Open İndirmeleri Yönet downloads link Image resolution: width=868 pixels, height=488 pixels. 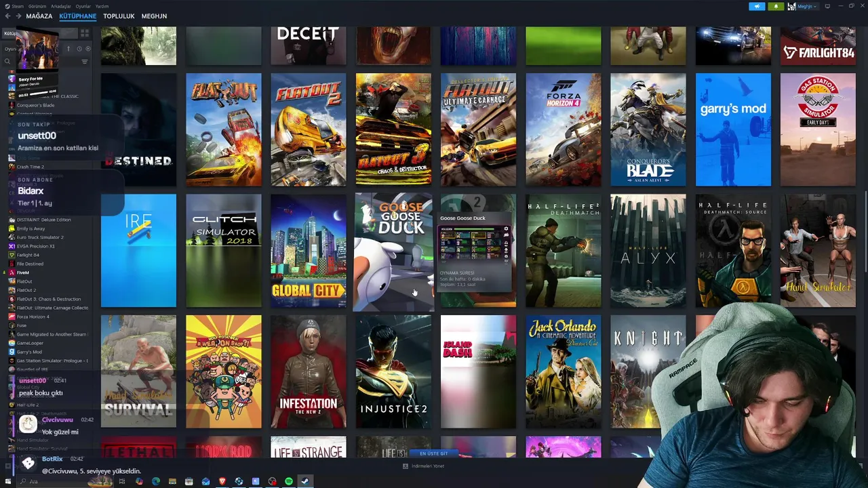(x=424, y=466)
